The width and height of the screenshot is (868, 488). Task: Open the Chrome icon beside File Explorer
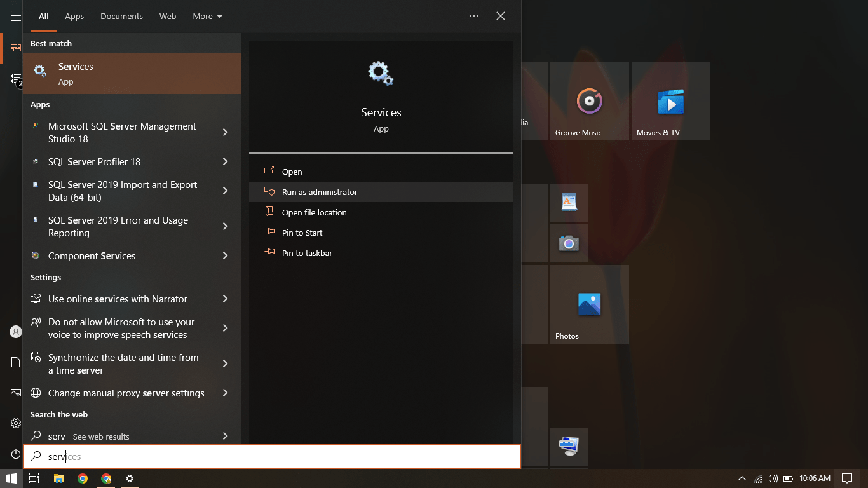[x=83, y=478]
